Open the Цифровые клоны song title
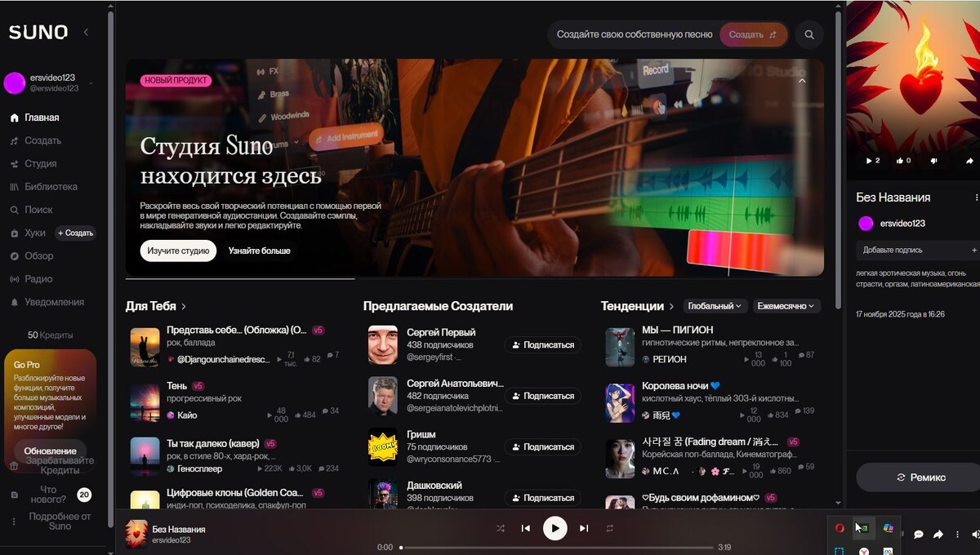 click(237, 493)
